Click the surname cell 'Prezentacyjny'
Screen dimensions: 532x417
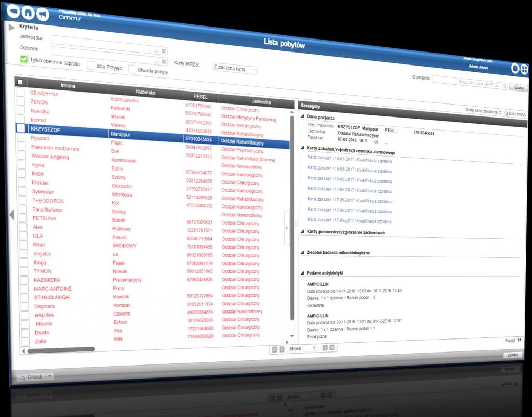[127, 280]
